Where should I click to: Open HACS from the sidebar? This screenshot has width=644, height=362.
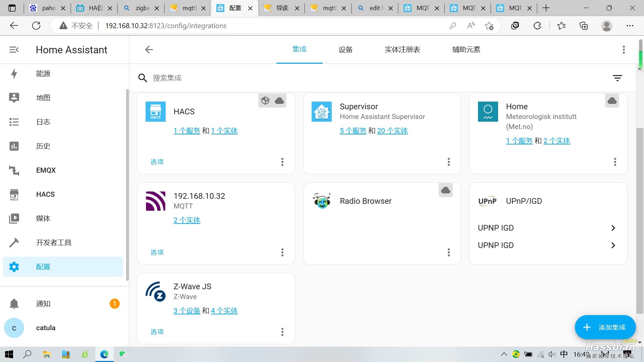63,194
